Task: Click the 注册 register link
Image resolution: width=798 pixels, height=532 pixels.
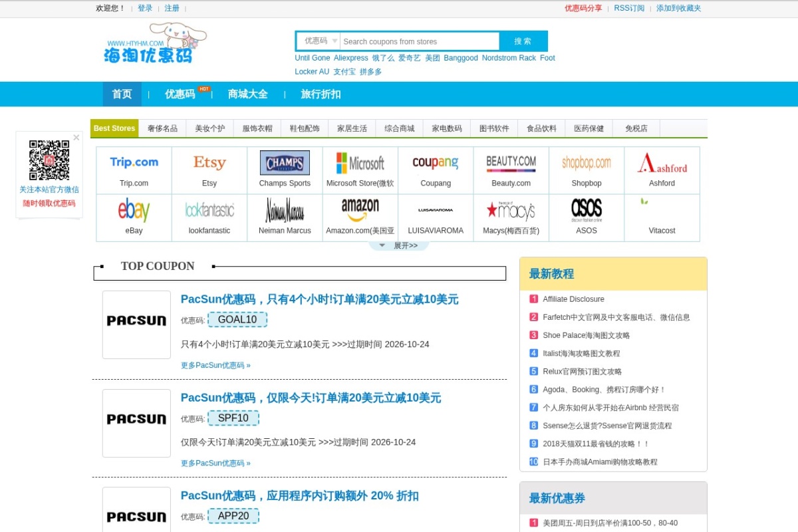Action: coord(172,9)
